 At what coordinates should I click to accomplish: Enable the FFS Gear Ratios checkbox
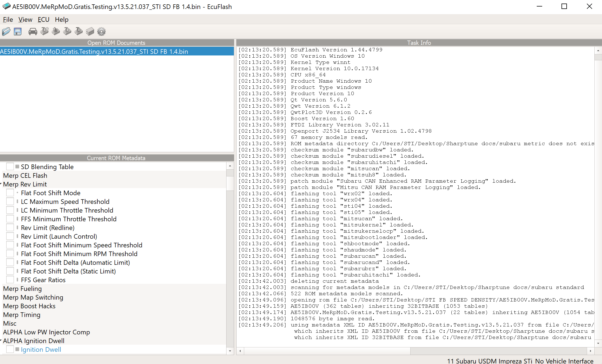tap(10, 280)
